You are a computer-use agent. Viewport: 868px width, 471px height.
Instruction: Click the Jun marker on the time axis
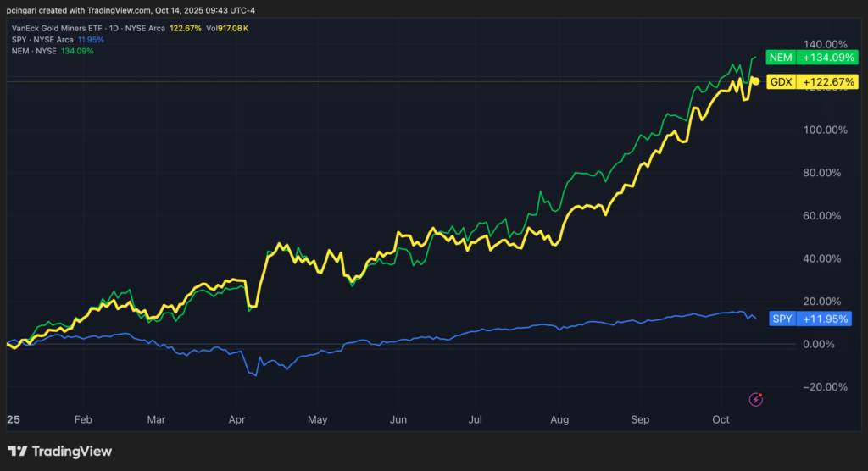(398, 419)
